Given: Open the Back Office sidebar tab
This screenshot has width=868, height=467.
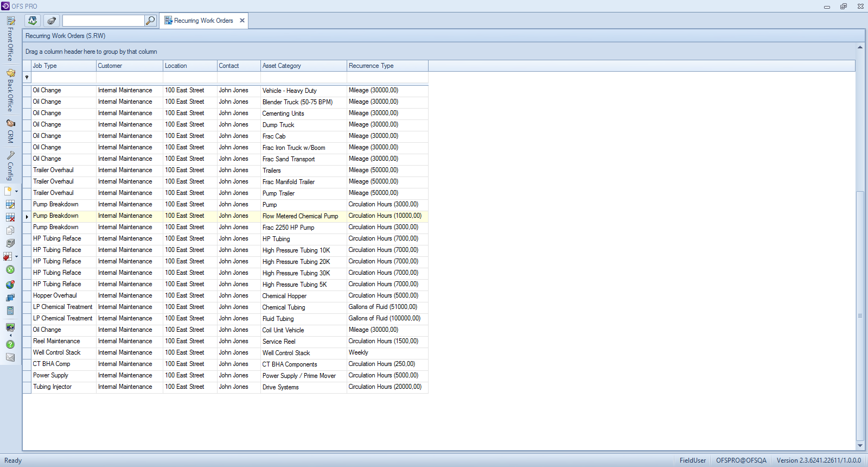Looking at the screenshot, I should coord(10,90).
